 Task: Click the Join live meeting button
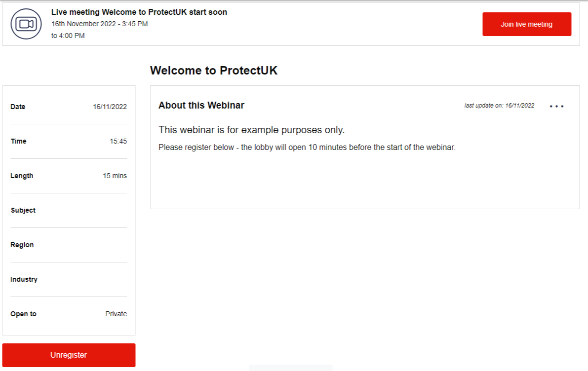[x=526, y=24]
